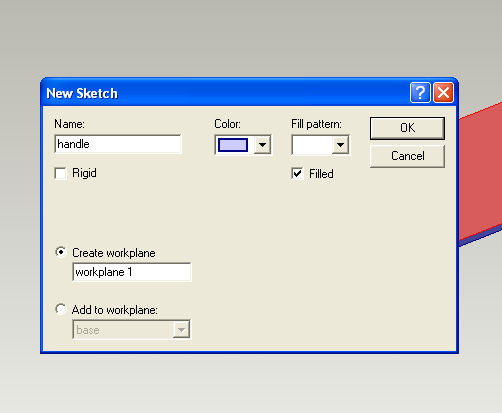Viewport: 502px width, 413px height.
Task: Click the workplane 1 name field
Action: [x=132, y=272]
